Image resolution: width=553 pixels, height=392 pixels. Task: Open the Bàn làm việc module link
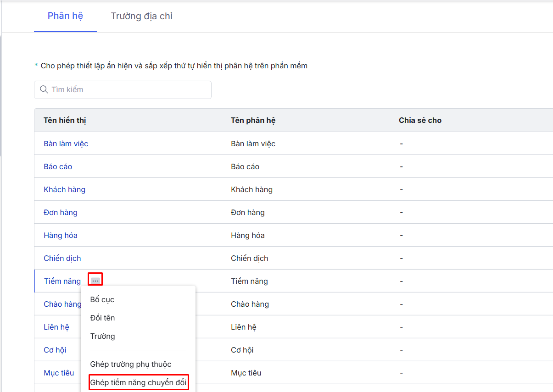point(66,144)
